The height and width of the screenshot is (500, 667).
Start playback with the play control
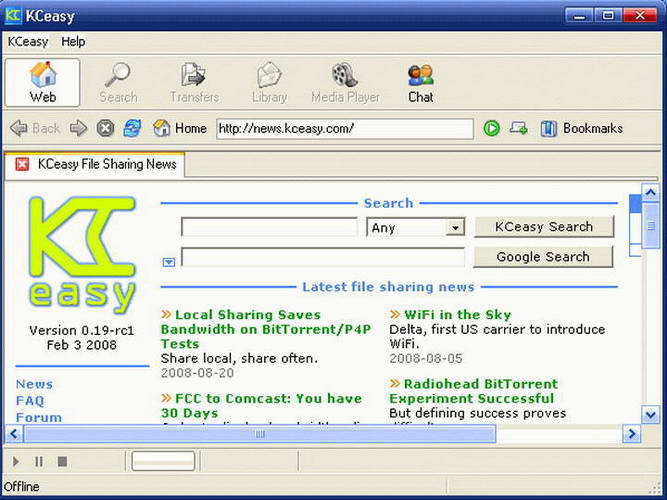16,461
